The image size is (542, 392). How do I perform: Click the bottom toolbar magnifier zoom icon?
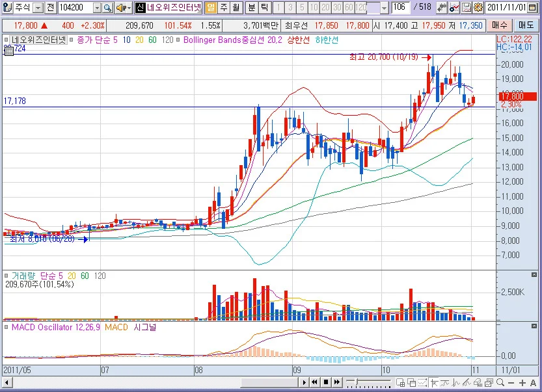[500, 382]
